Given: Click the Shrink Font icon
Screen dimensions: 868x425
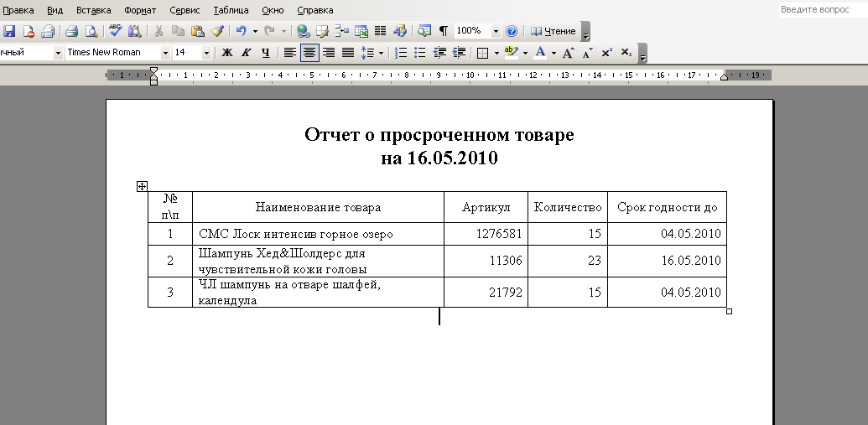Looking at the screenshot, I should pos(587,53).
